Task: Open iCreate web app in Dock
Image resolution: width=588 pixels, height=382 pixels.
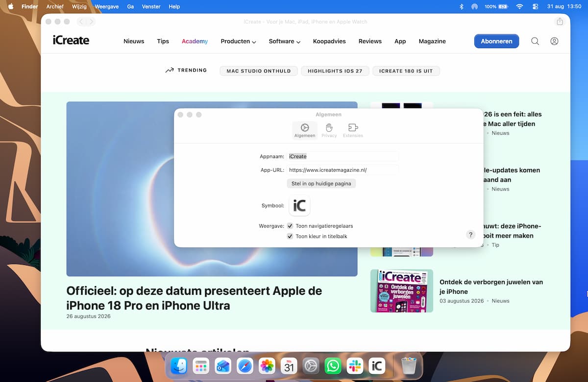Action: [x=377, y=365]
